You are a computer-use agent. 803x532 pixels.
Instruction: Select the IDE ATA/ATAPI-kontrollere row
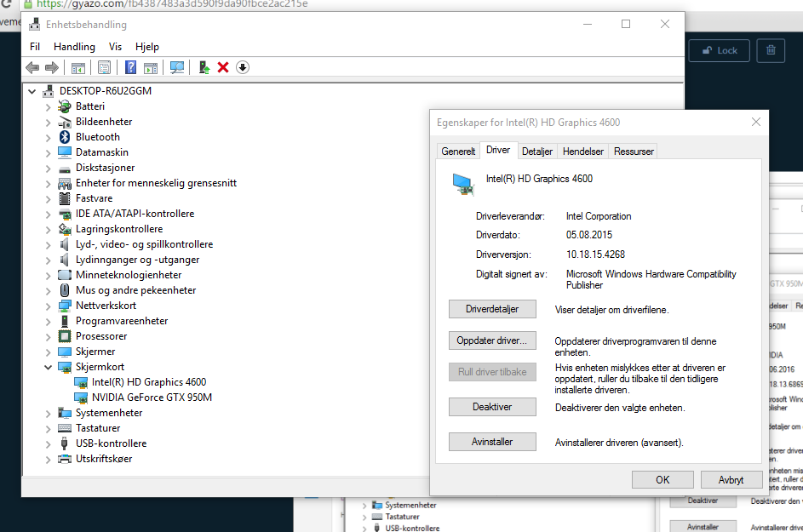coord(135,214)
